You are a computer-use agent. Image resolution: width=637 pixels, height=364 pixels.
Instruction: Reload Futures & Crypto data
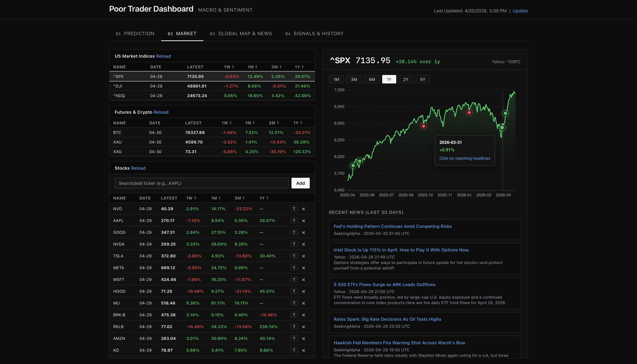(x=161, y=112)
